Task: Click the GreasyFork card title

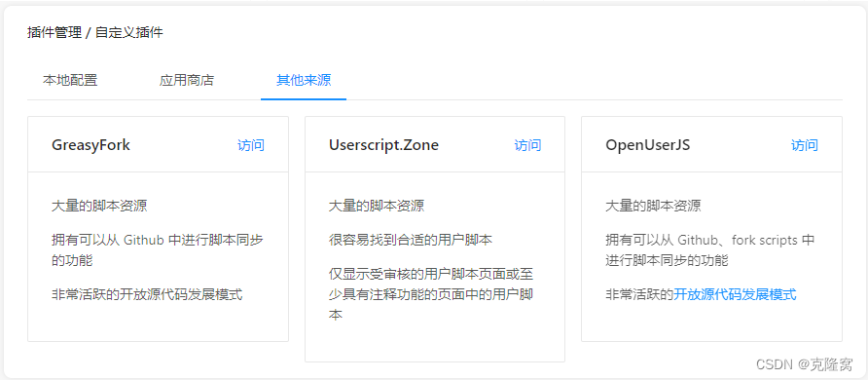Action: coord(90,145)
